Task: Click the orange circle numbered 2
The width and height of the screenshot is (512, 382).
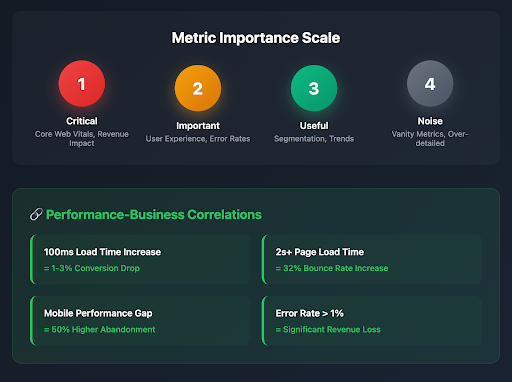Action: pos(198,88)
